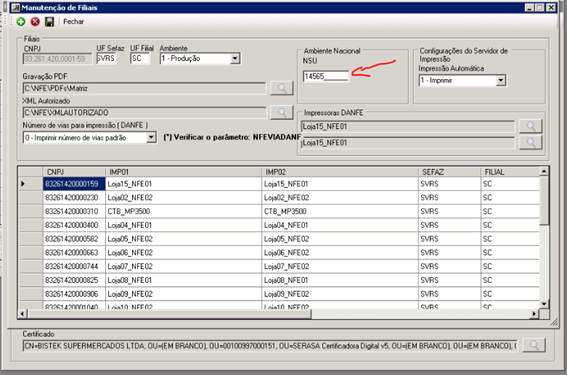This screenshot has width=567, height=375.
Task: Click the Certificado search icon
Action: coord(534,345)
